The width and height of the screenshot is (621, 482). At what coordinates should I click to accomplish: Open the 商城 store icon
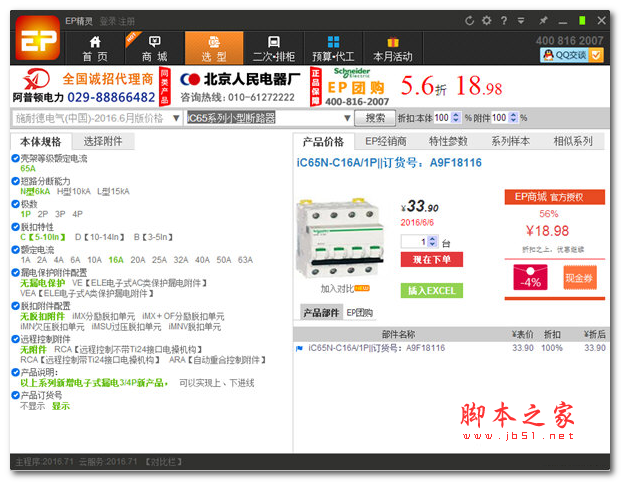[x=154, y=41]
